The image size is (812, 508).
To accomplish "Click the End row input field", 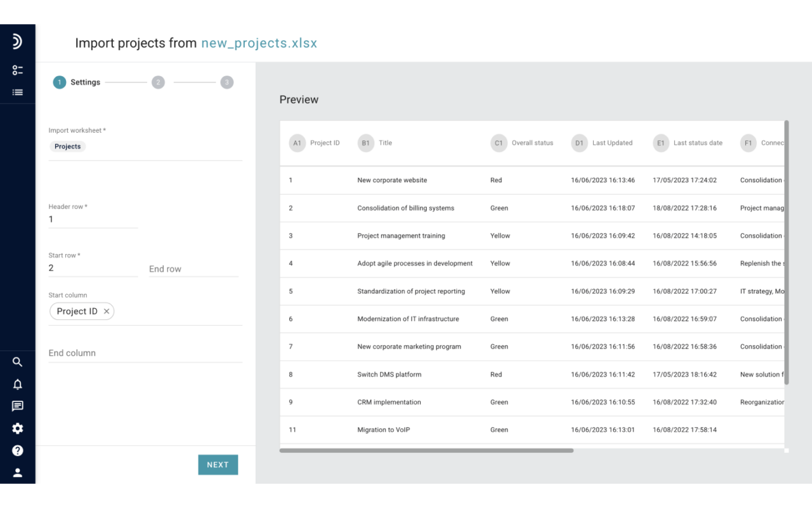I will click(x=193, y=269).
